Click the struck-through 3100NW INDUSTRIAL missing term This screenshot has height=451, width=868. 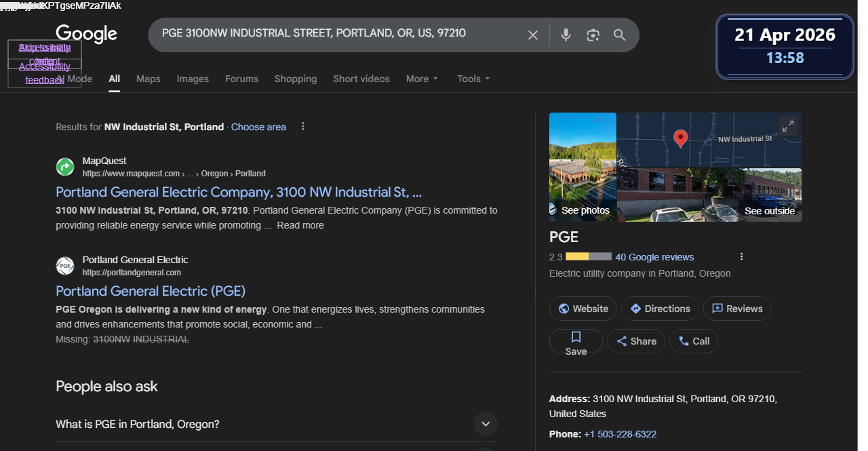coord(141,339)
